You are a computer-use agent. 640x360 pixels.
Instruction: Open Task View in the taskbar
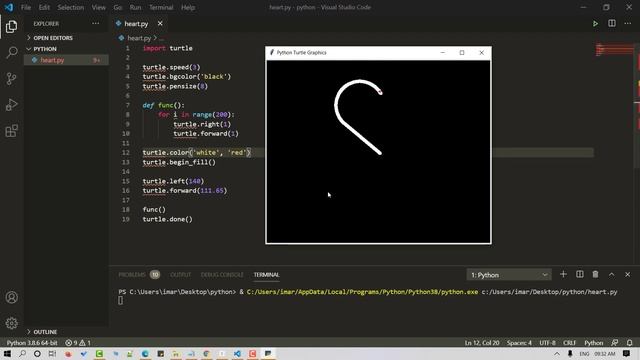coord(52,353)
